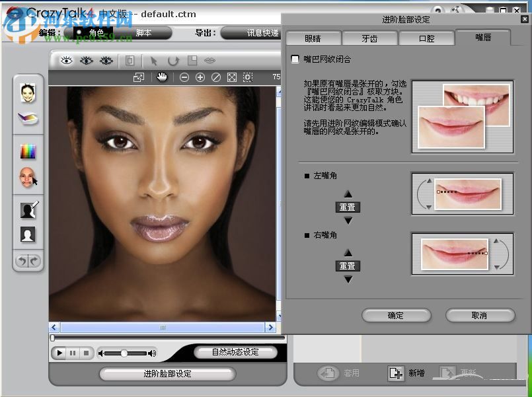The image size is (532, 397).
Task: Enable the 嘴巴网纹闭合 checkbox
Action: tap(294, 58)
